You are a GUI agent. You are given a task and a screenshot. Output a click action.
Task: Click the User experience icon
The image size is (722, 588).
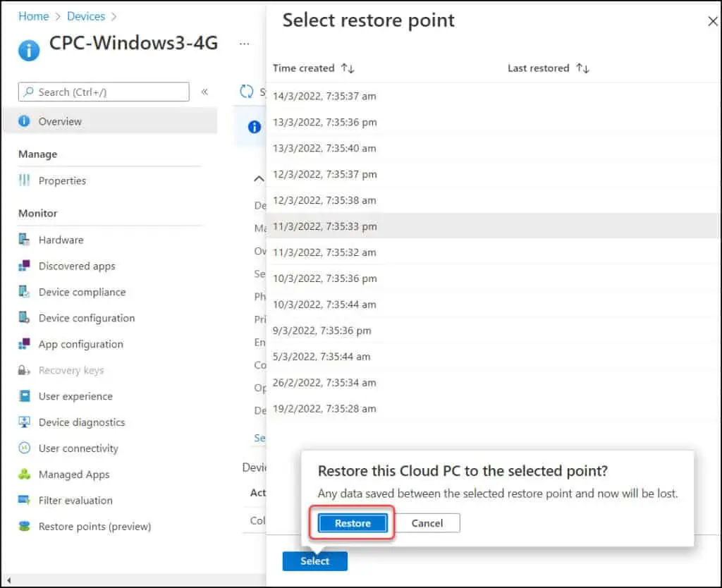25,396
